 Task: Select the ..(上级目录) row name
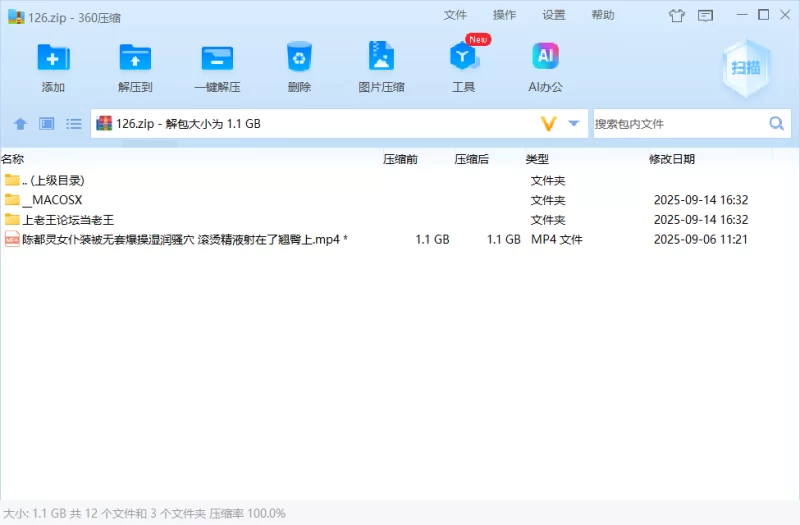tap(53, 180)
